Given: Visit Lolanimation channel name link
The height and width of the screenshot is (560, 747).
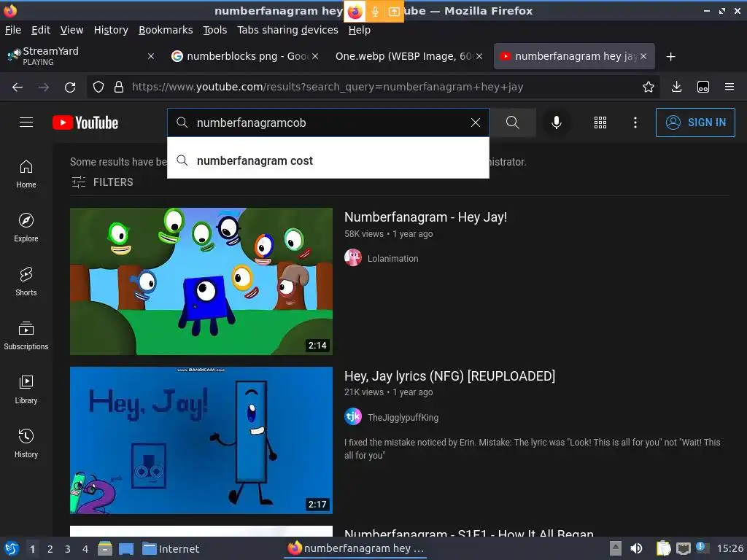Looking at the screenshot, I should coord(393,259).
